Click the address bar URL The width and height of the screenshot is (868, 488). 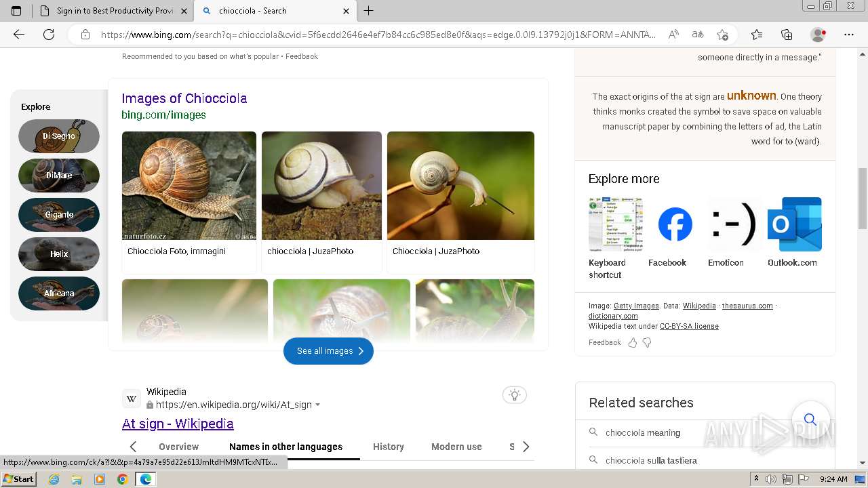click(378, 35)
